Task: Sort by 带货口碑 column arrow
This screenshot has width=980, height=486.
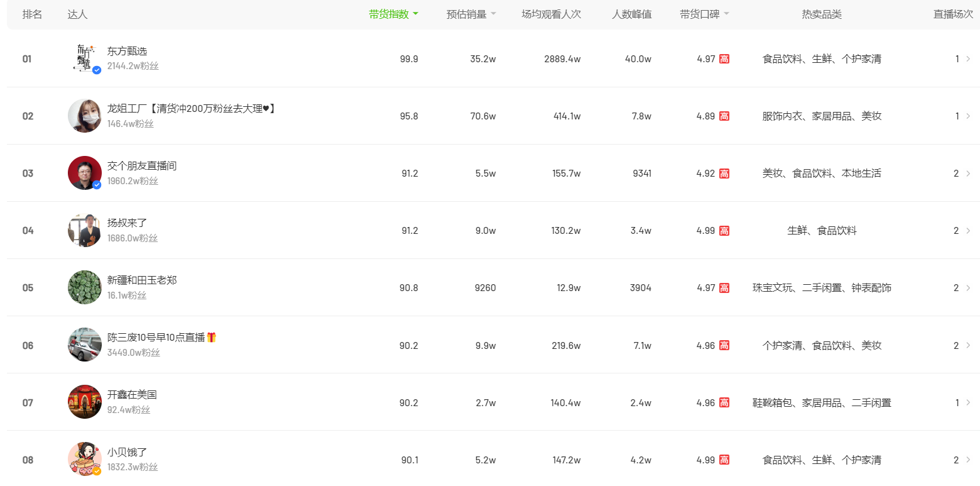Action: click(727, 14)
